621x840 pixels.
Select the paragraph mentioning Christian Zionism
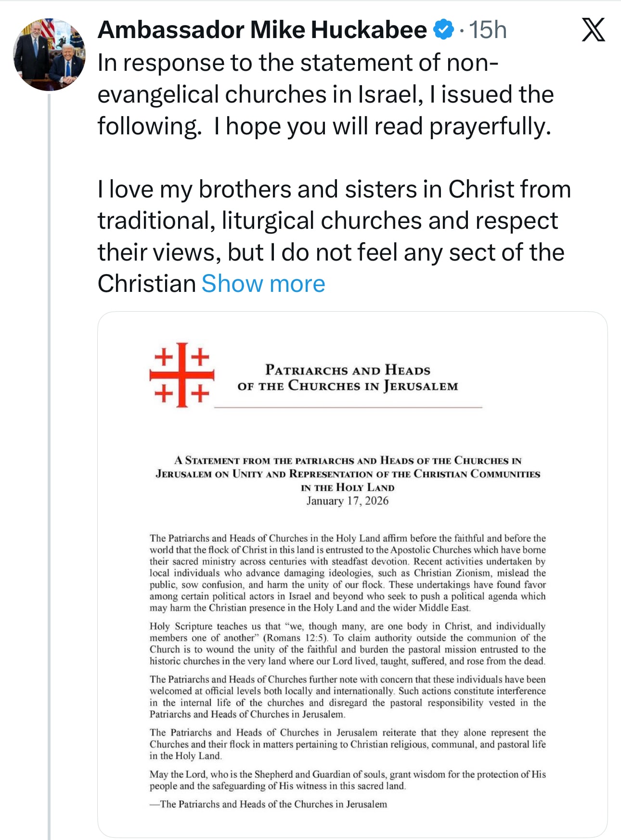point(348,573)
